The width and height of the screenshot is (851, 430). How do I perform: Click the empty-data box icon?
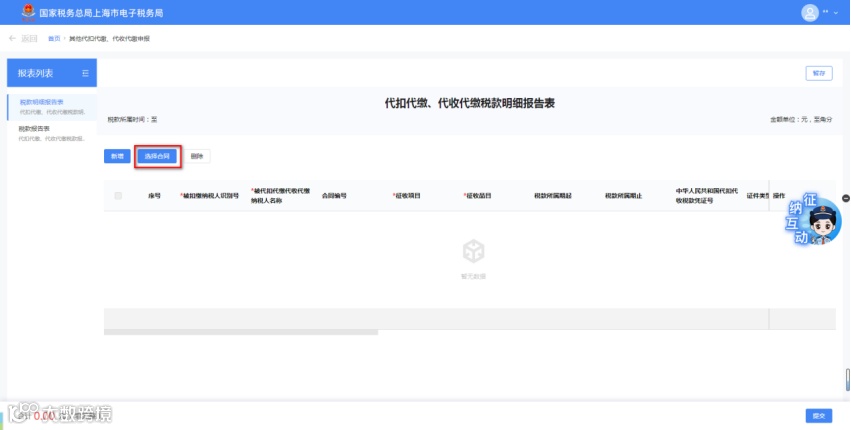[473, 251]
